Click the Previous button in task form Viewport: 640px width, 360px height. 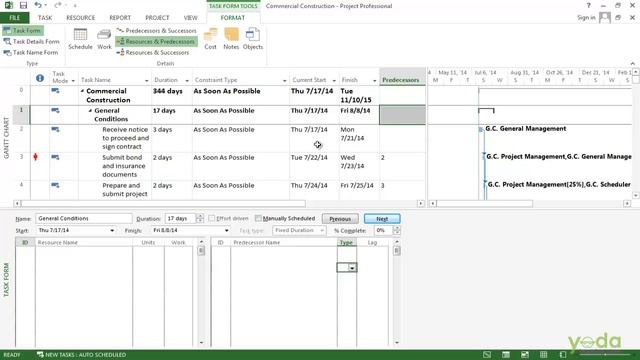(340, 219)
